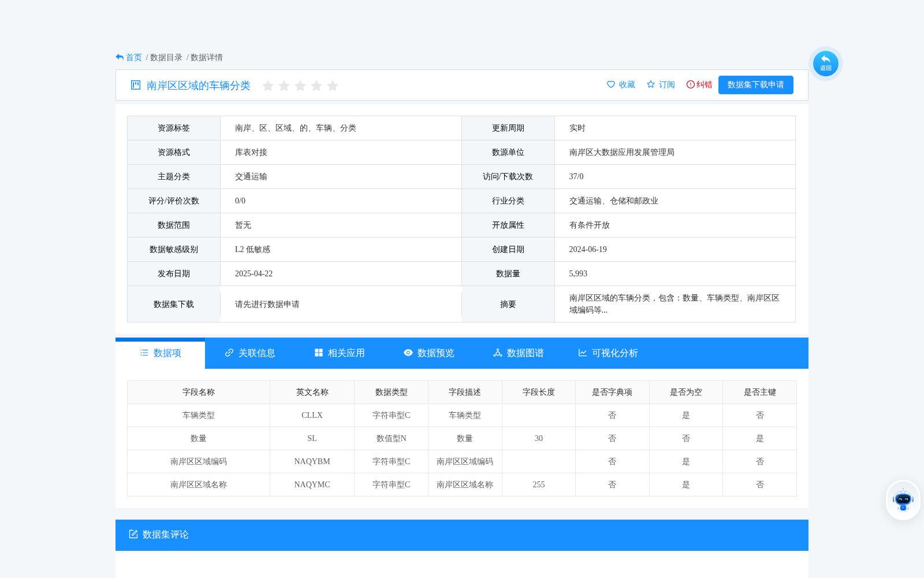Rate the dataset four stars

pyautogui.click(x=316, y=86)
